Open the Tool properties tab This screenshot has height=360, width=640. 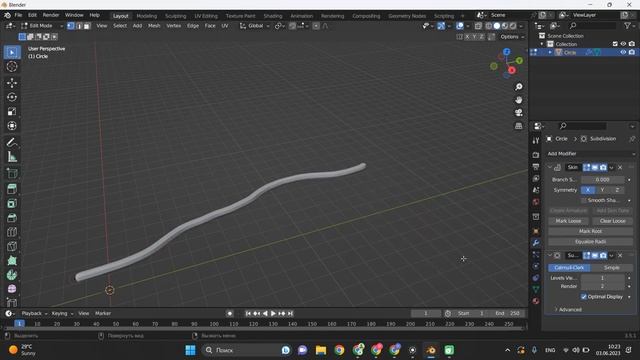(x=536, y=140)
